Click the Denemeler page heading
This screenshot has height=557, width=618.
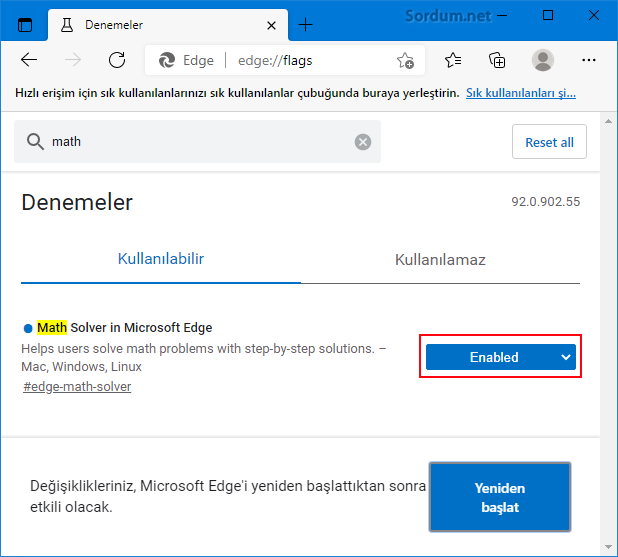pyautogui.click(x=77, y=203)
